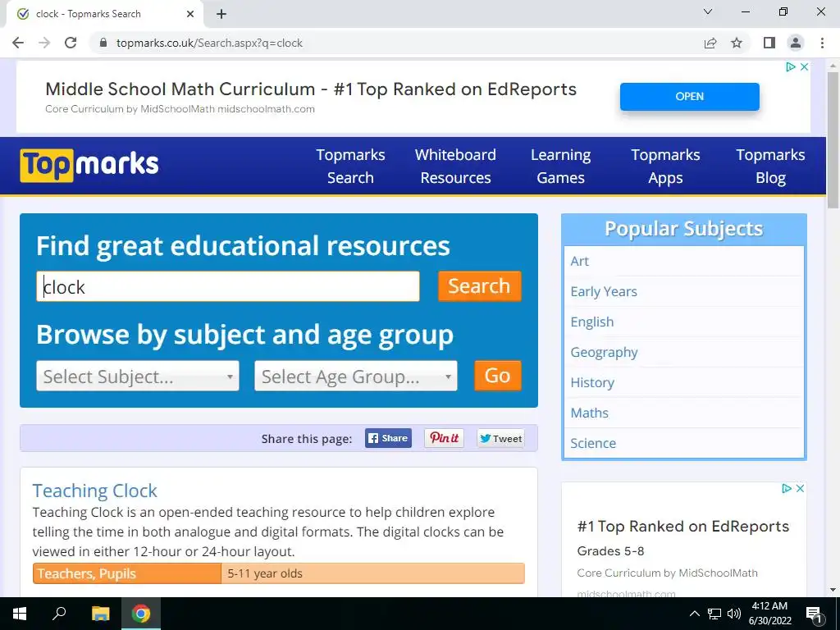Screen dimensions: 840x630
Task: Open Windows taskbar search
Action: 59,614
